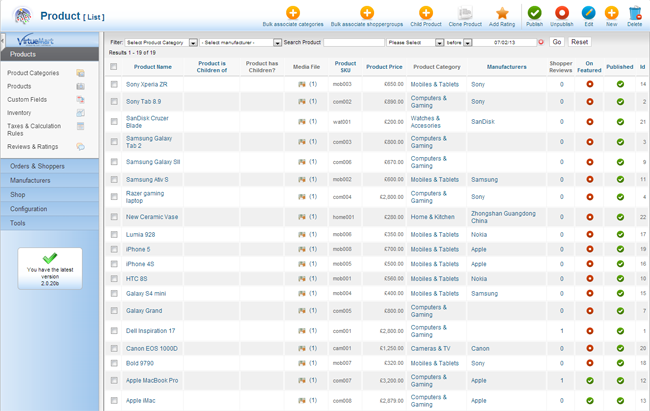Toggle the select-all checkbox in table header
Image resolution: width=650 pixels, height=411 pixels.
tap(114, 67)
